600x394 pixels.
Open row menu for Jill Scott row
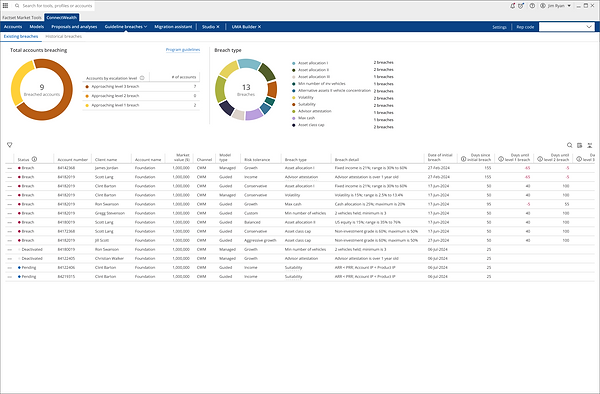(x=10, y=240)
